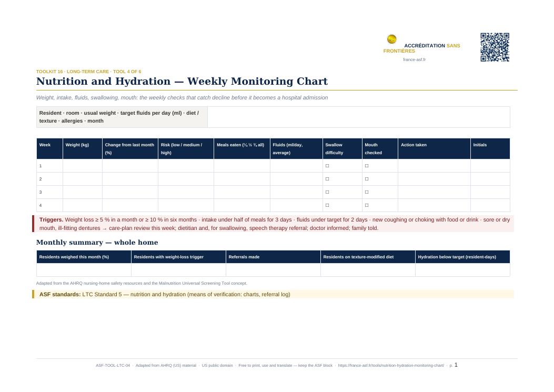Click the 'Meals eaten' column header
Viewport: 554px width, 392px height.
241,148
